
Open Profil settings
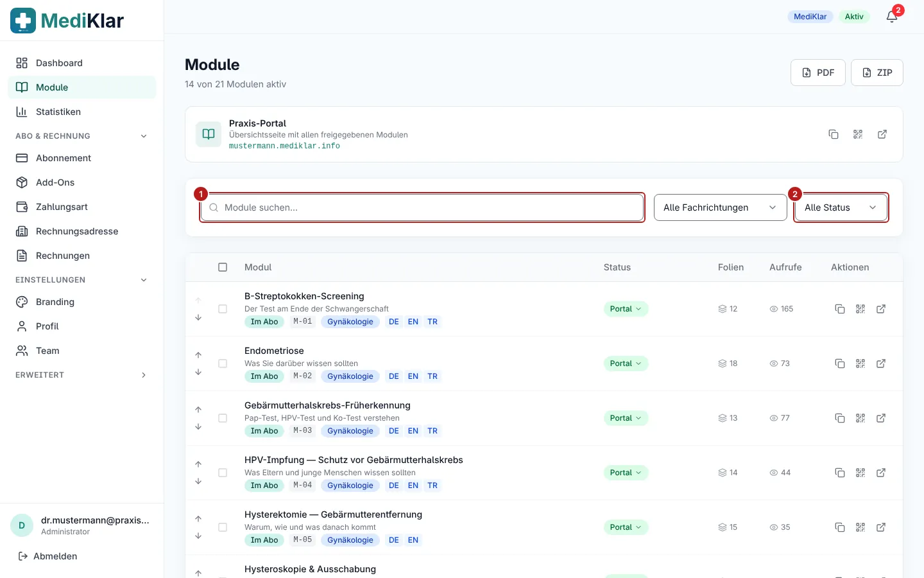click(81, 326)
